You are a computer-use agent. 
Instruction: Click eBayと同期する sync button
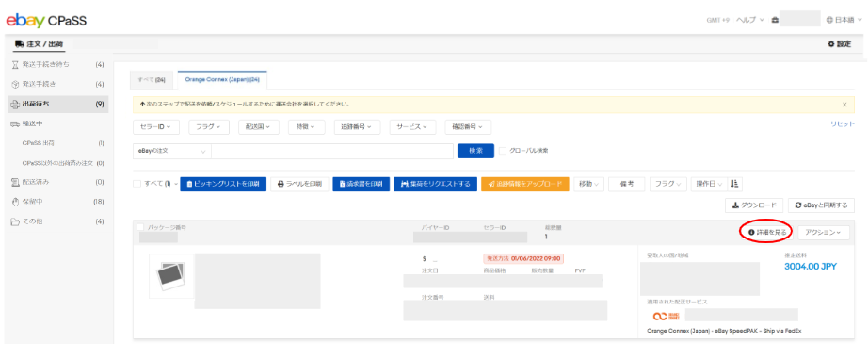[x=821, y=205]
